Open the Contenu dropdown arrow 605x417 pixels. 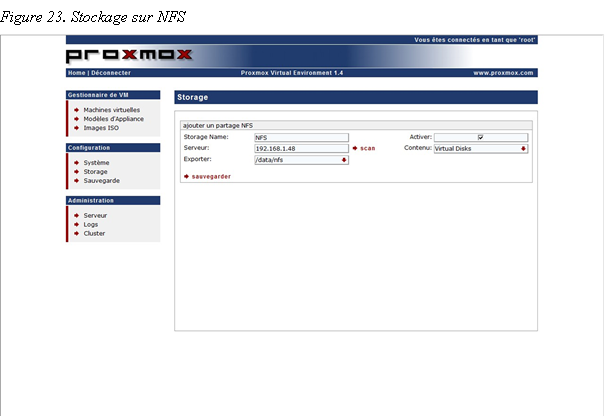pos(523,149)
